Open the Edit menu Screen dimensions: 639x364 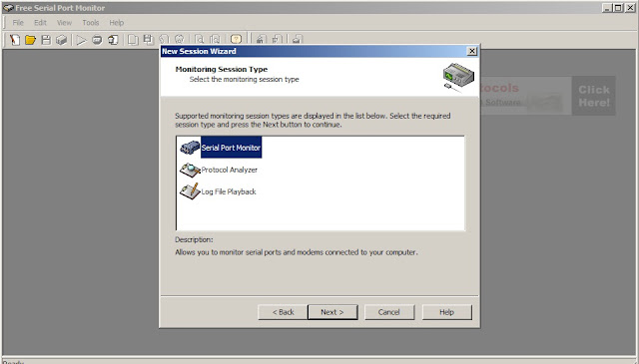click(40, 23)
